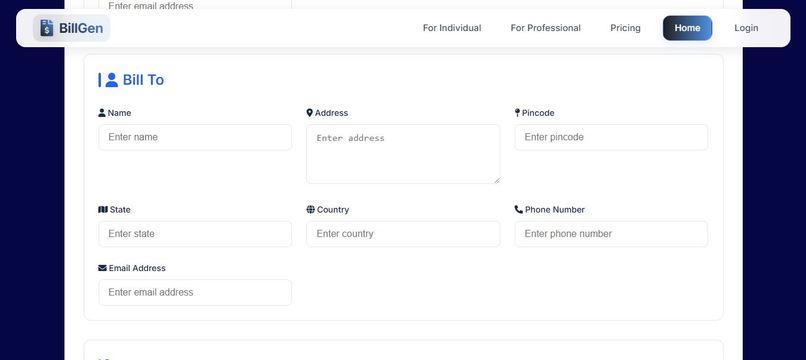Click the phone icon beside Phone Number
Viewport: 806px width, 360px height.
pos(518,209)
